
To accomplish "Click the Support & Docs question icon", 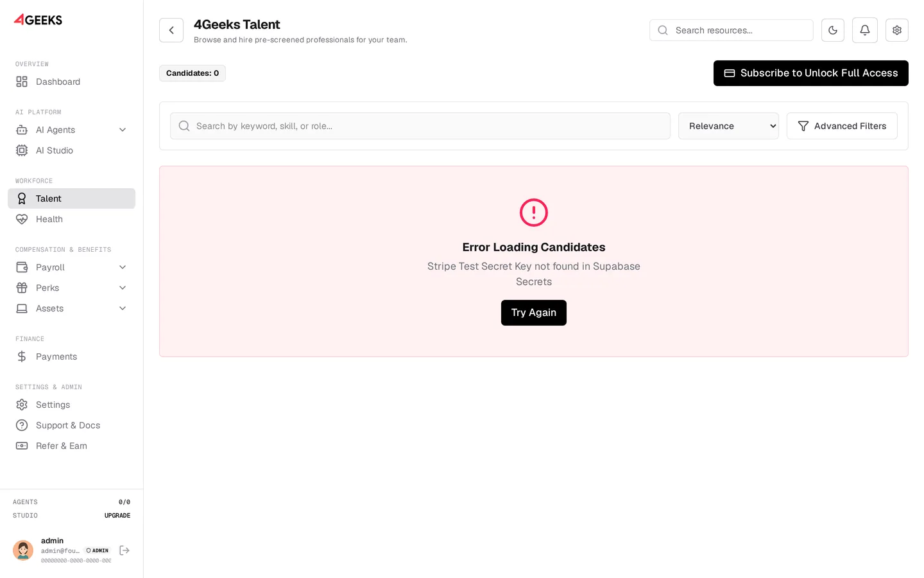I will click(22, 425).
